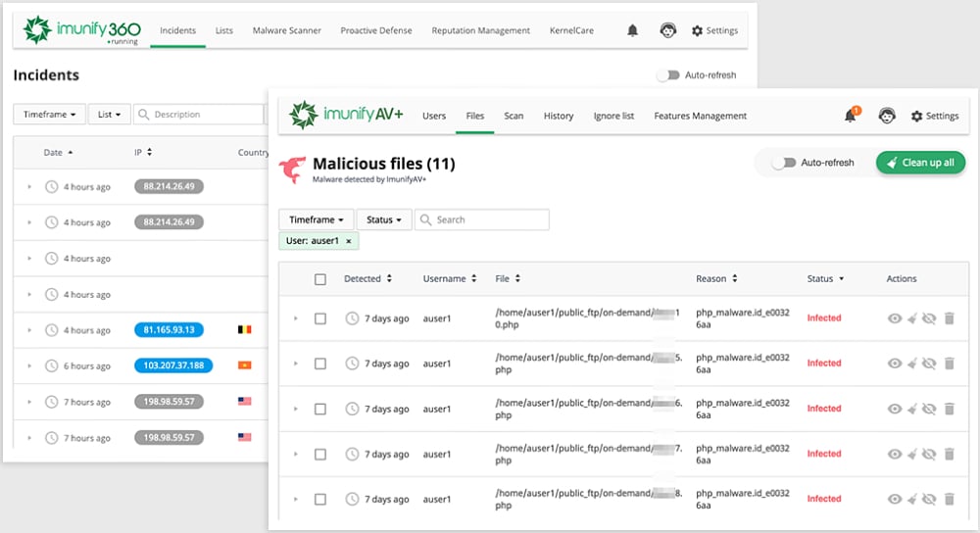Click IP badge 103.207.37.188

(173, 365)
